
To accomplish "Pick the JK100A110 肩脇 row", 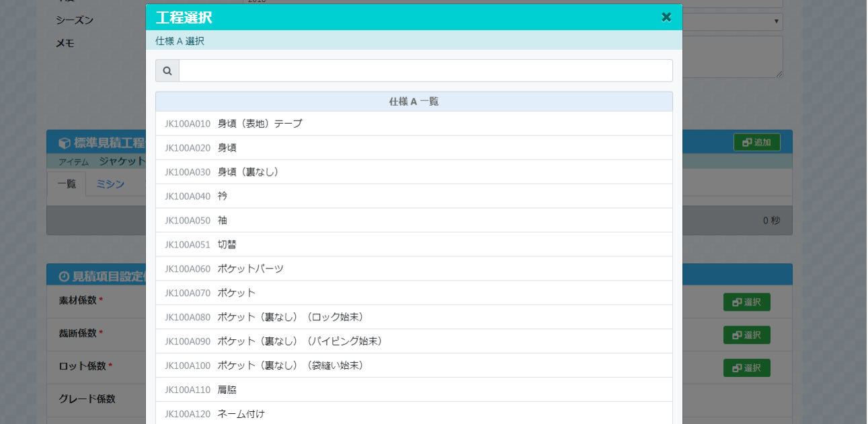I will [x=227, y=390].
